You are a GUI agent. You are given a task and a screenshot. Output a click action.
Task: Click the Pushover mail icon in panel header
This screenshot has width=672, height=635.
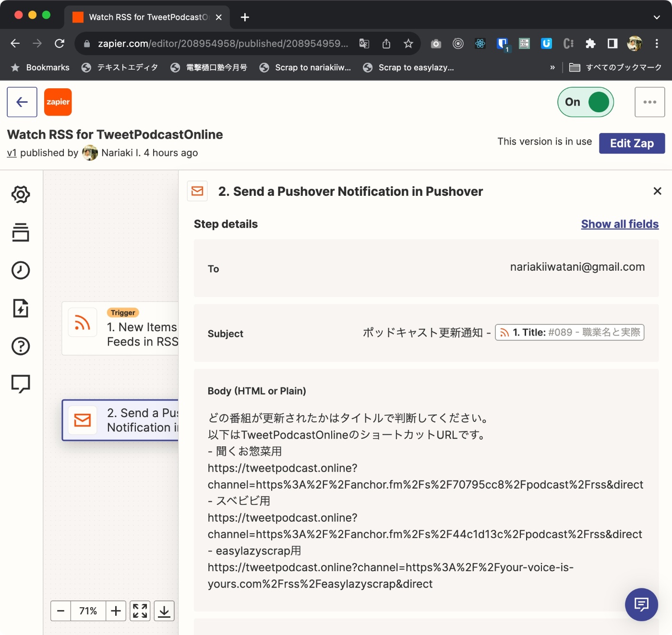[x=197, y=191]
